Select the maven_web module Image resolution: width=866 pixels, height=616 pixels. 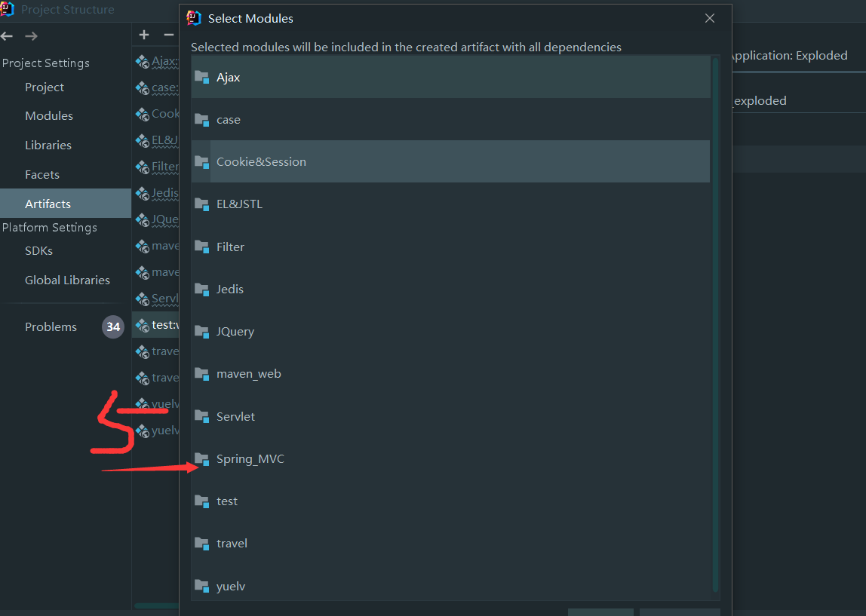pos(247,373)
